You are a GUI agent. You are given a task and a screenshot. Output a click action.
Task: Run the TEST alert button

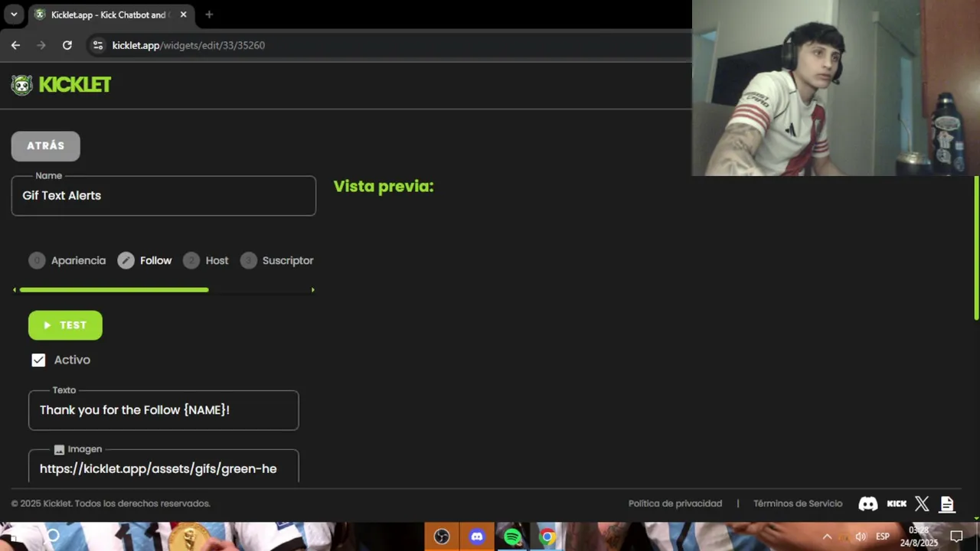pos(65,325)
